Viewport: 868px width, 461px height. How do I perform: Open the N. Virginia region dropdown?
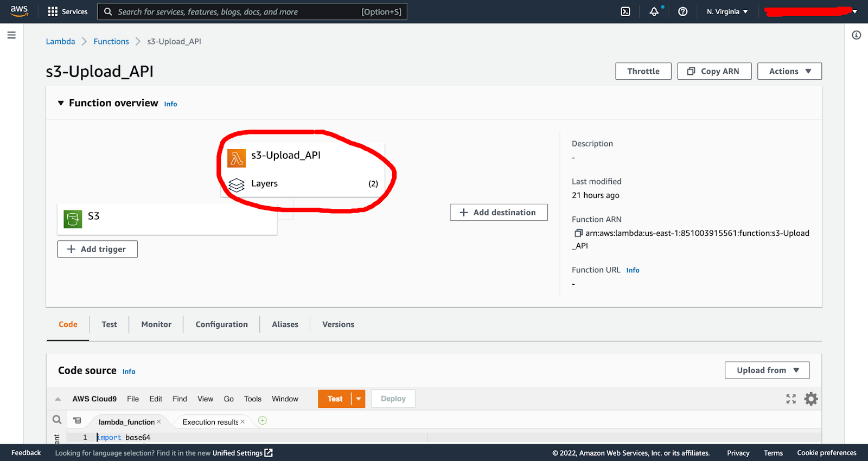coord(727,11)
